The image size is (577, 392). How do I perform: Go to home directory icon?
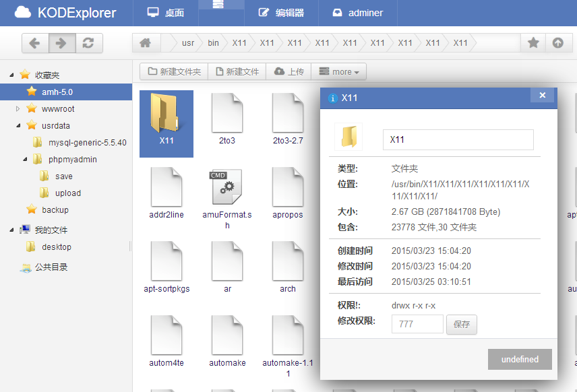(145, 43)
